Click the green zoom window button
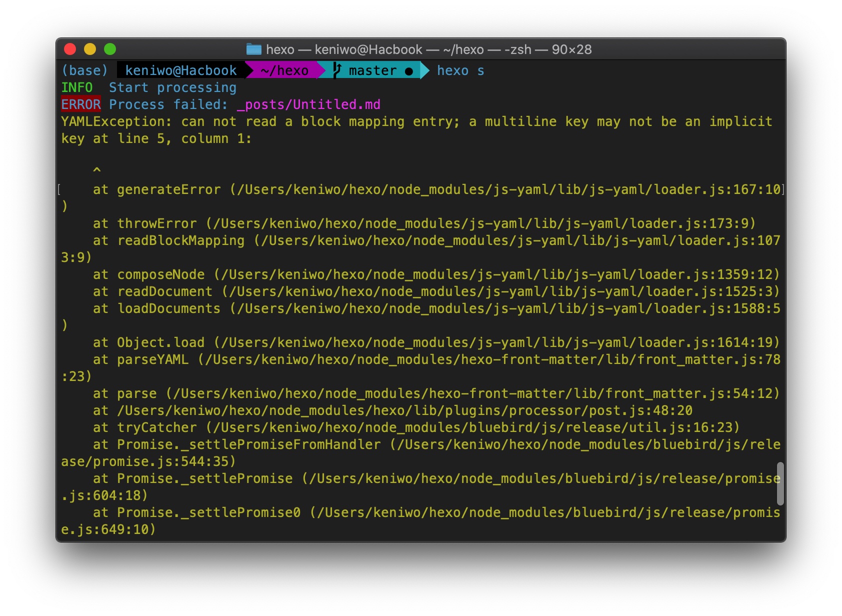Viewport: 842px width, 616px height. pos(110,49)
